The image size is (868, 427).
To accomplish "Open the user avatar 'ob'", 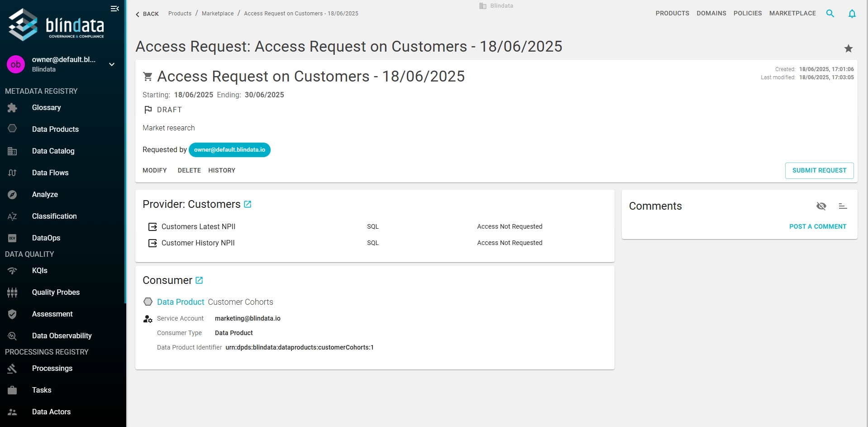I will coord(16,64).
